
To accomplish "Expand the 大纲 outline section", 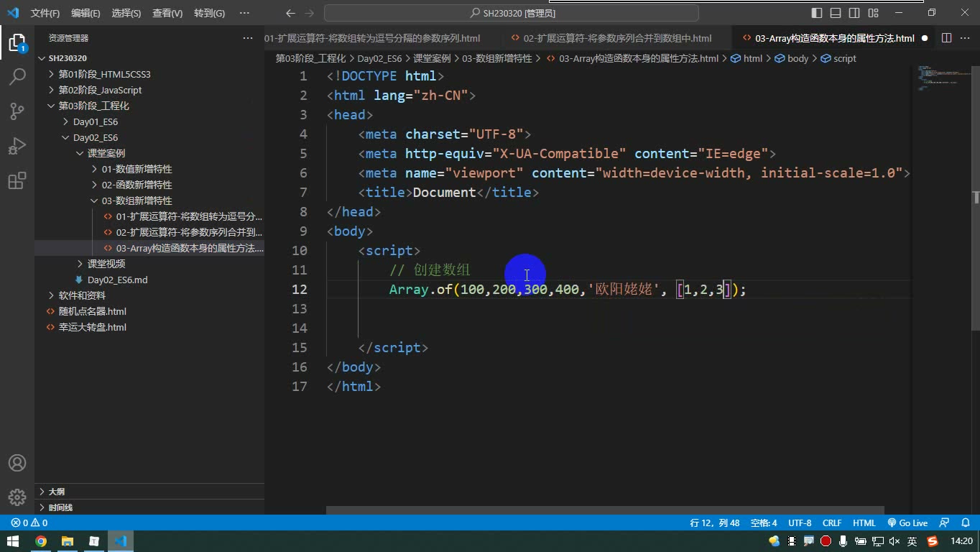I will tap(149, 492).
